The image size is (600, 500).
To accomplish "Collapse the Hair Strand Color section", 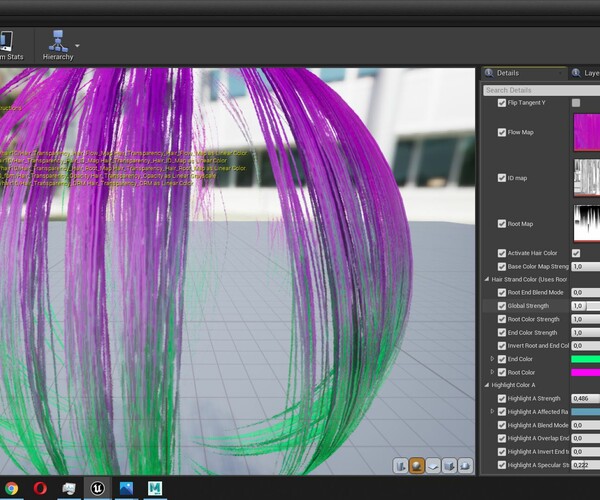I will [x=487, y=279].
